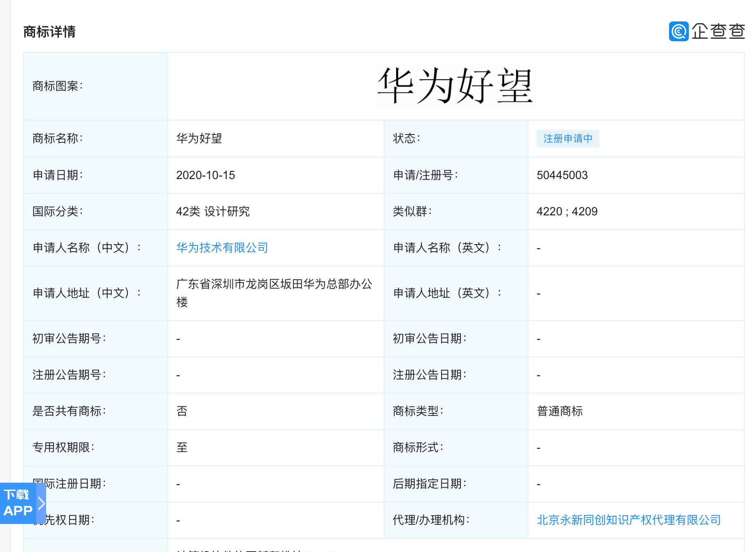Click the 商标形式 label
The width and height of the screenshot is (756, 552).
click(418, 448)
